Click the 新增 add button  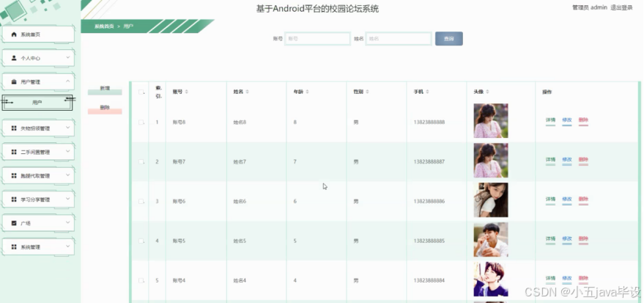(x=105, y=90)
